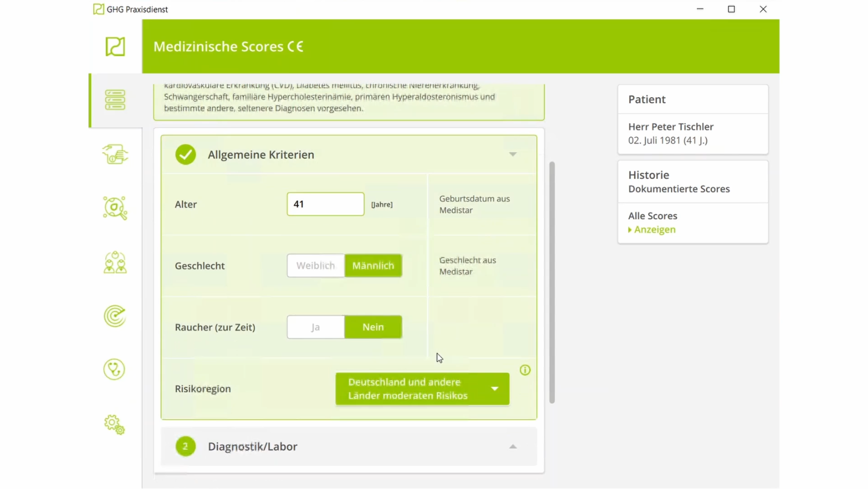Image resolution: width=868 pixels, height=489 pixels.
Task: Expand the Diagnostik/Labor section
Action: [512, 447]
